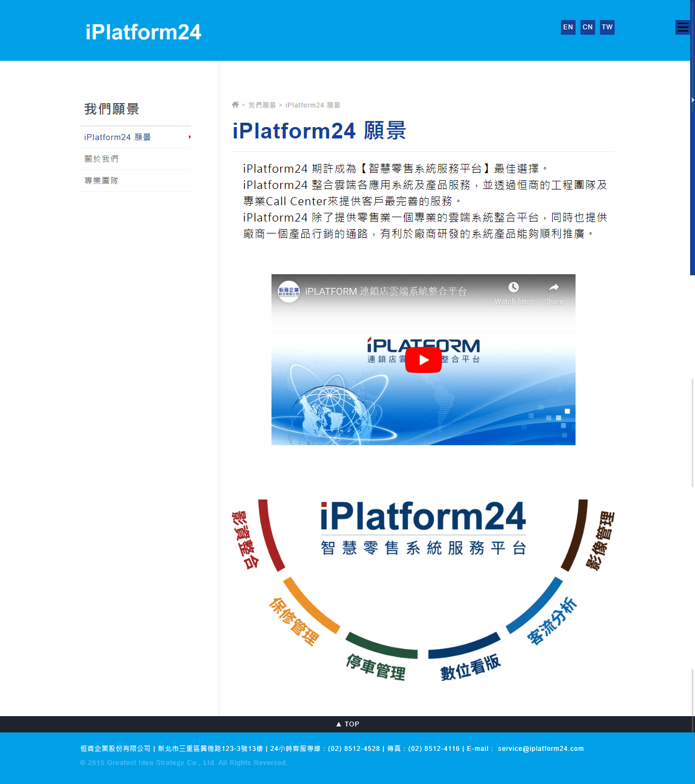Open 專業團隊 sidebar item

click(136, 181)
